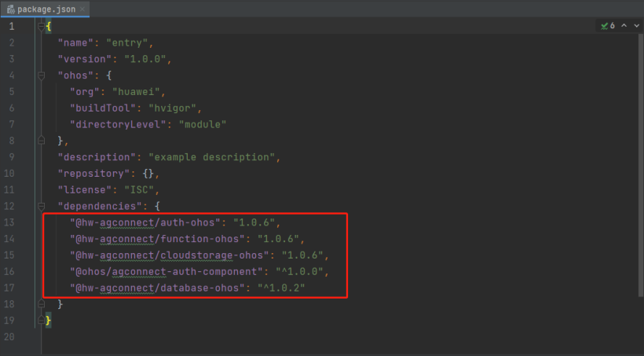The width and height of the screenshot is (644, 356).
Task: Click the "hvigor" buildTool value
Action: tap(176, 108)
